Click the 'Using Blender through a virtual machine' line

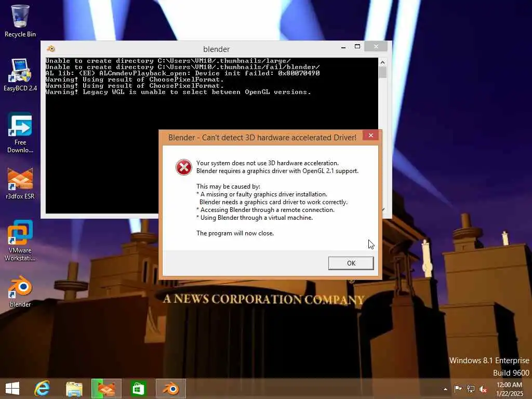(255, 218)
